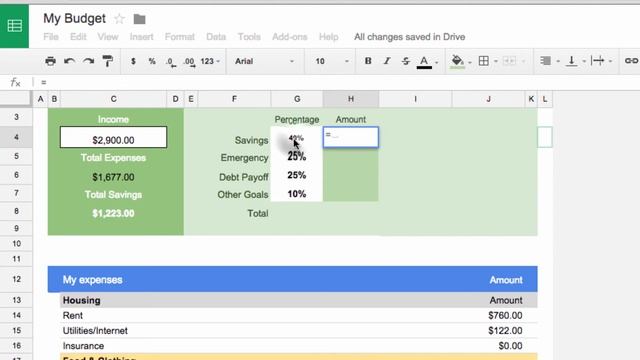This screenshot has height=360, width=640.
Task: Toggle strikethrough formatting
Action: 405,61
